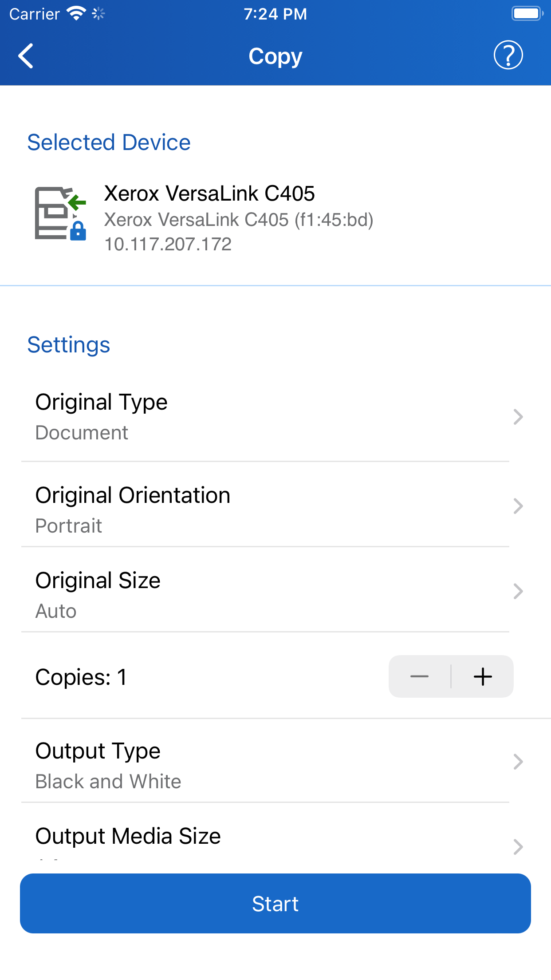Open the Help screen
This screenshot has height=980, width=551.
point(508,55)
